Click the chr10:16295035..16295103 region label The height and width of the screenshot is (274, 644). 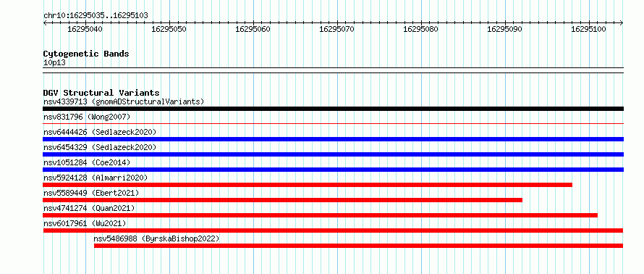96,16
